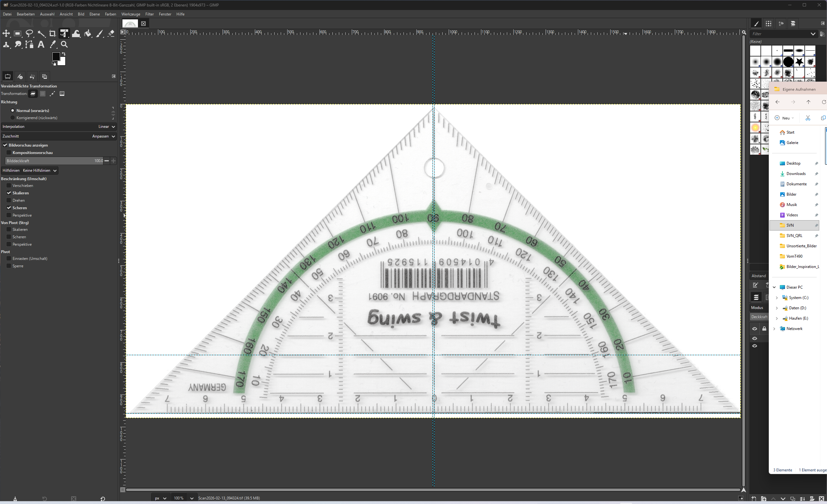Select Korrigierend (rückwärts) direction

tap(13, 118)
